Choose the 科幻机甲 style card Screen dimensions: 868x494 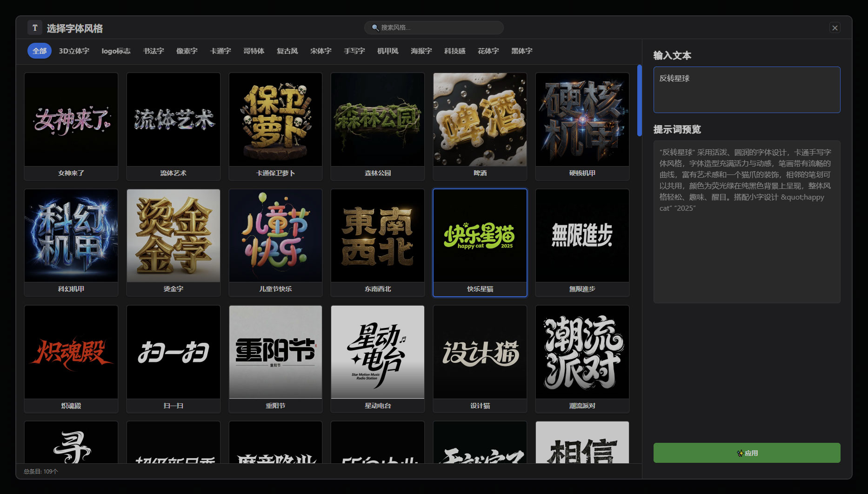[x=71, y=242]
